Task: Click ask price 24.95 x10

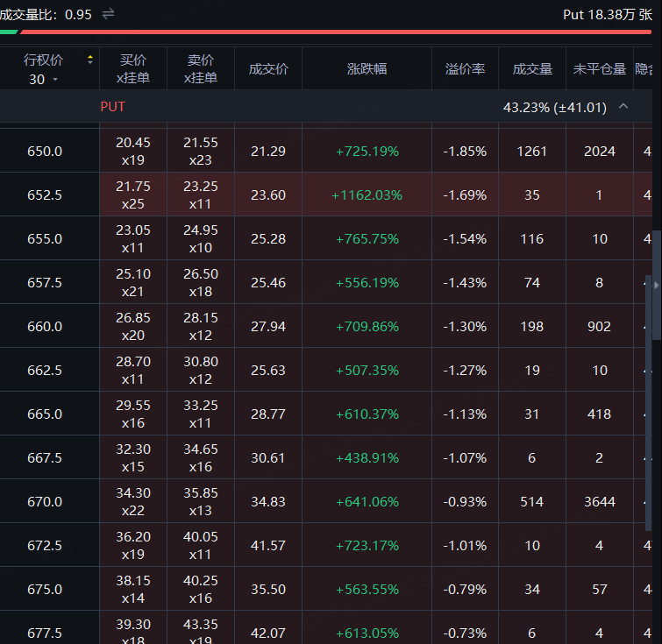Action: pyautogui.click(x=201, y=239)
